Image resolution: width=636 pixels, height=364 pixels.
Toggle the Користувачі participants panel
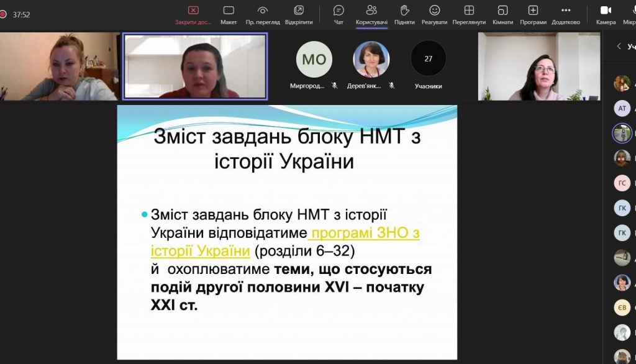click(x=371, y=15)
